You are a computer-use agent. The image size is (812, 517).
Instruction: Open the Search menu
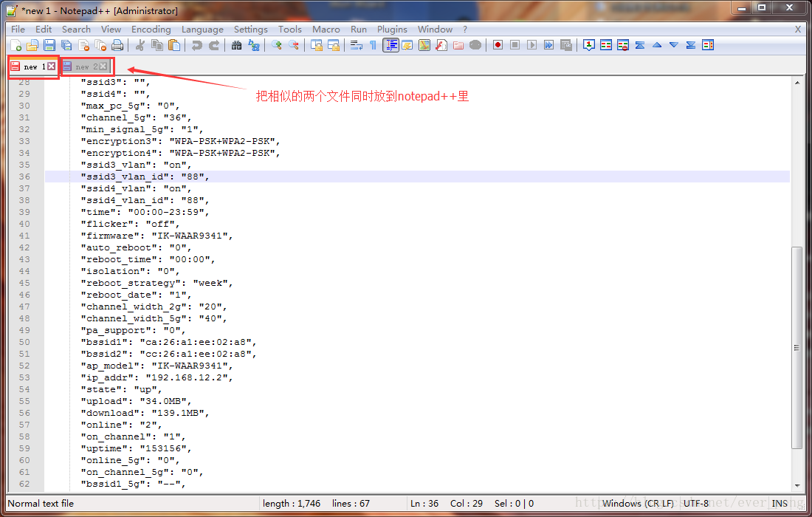click(76, 30)
